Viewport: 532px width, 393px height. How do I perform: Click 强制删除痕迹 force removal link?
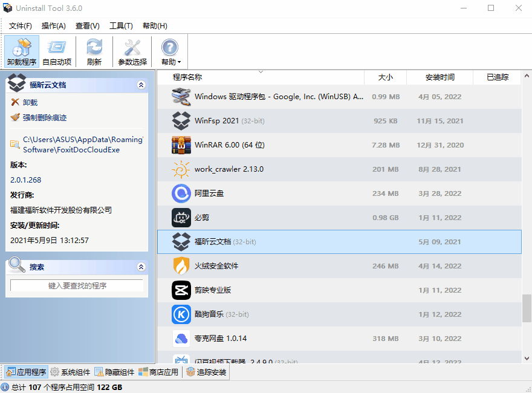pyautogui.click(x=45, y=118)
